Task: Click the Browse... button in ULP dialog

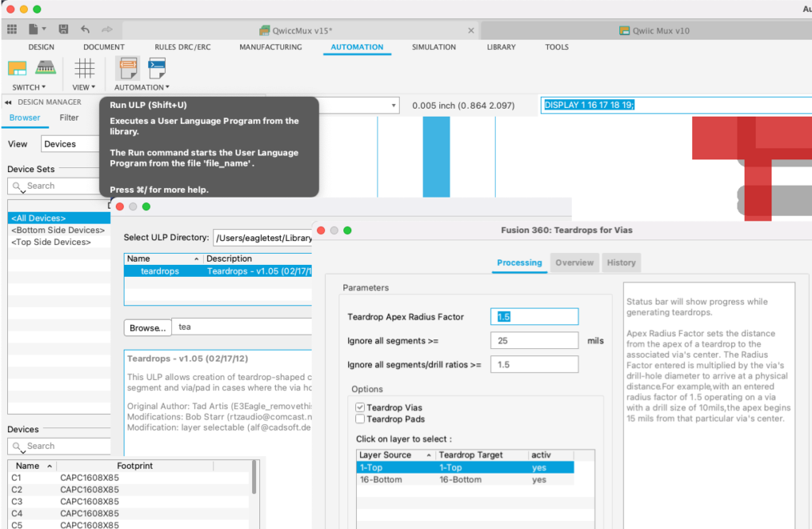Action: 147,328
